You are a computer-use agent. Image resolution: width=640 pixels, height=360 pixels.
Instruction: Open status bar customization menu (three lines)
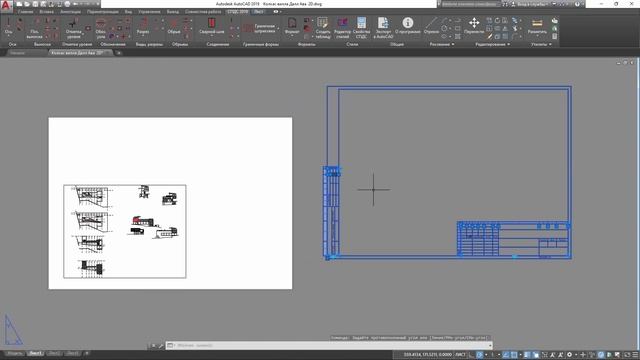635,355
